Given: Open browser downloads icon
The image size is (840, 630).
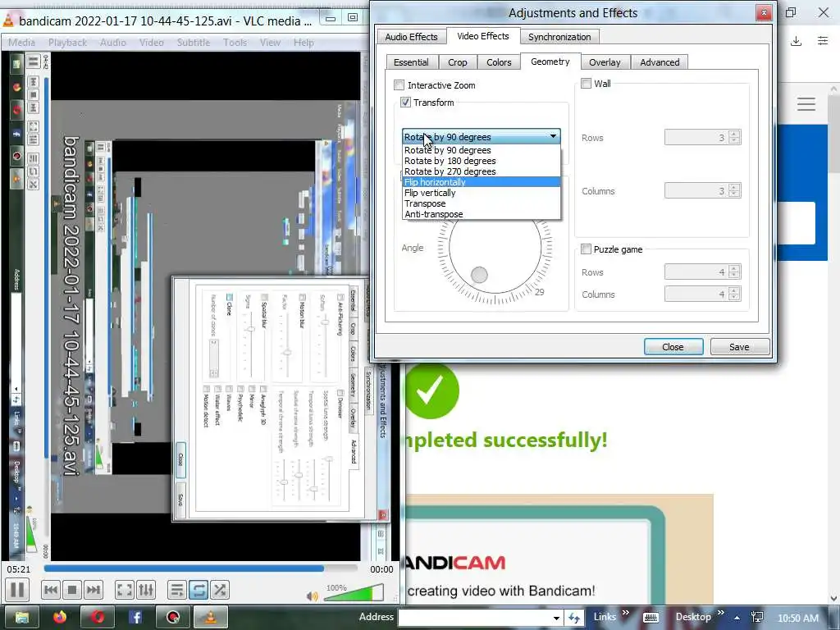Looking at the screenshot, I should click(796, 41).
